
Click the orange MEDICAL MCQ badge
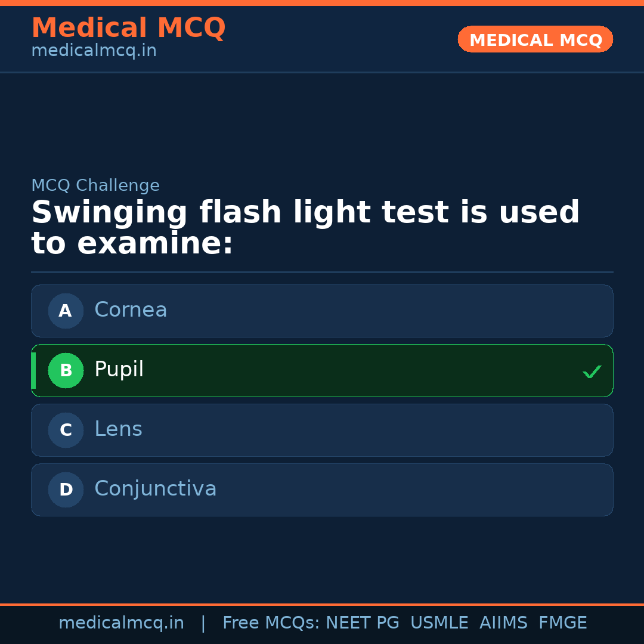point(535,39)
